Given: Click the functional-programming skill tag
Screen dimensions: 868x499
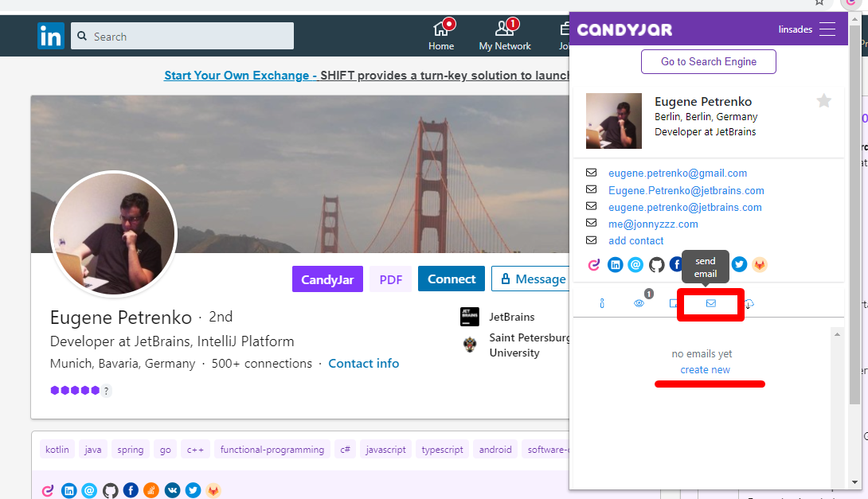Looking at the screenshot, I should 272,450.
